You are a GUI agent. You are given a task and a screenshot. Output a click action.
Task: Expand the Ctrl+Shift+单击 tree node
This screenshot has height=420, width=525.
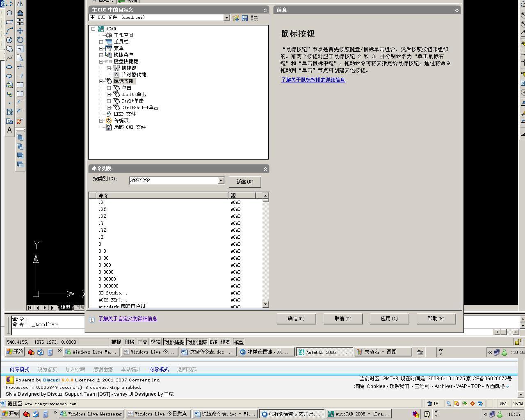(x=109, y=107)
